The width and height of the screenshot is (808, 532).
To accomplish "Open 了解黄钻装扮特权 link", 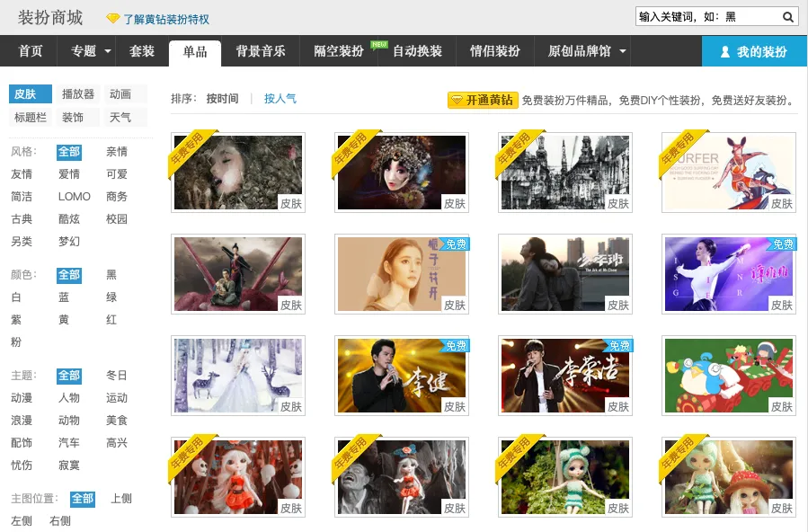I will click(x=166, y=20).
